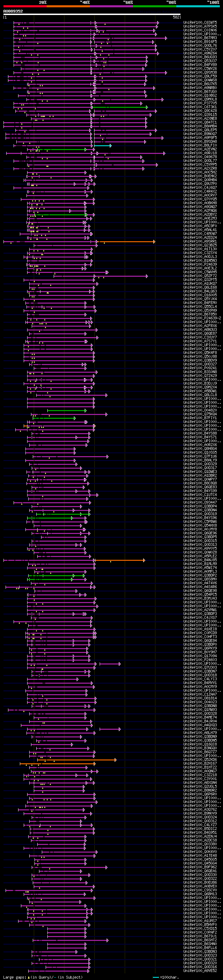Select hit UniRef100_Q23BZ5
Viewport: 223px width, 980px height.
[x=200, y=245]
